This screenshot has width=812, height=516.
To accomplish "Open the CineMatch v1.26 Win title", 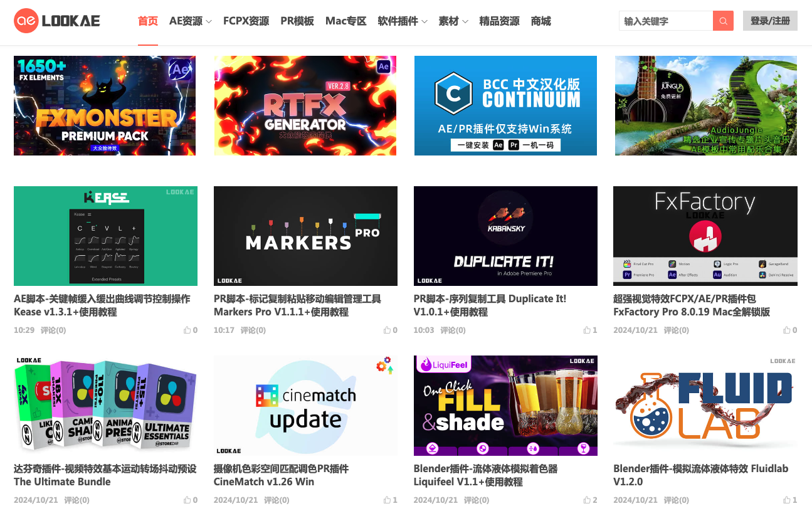I will [281, 475].
